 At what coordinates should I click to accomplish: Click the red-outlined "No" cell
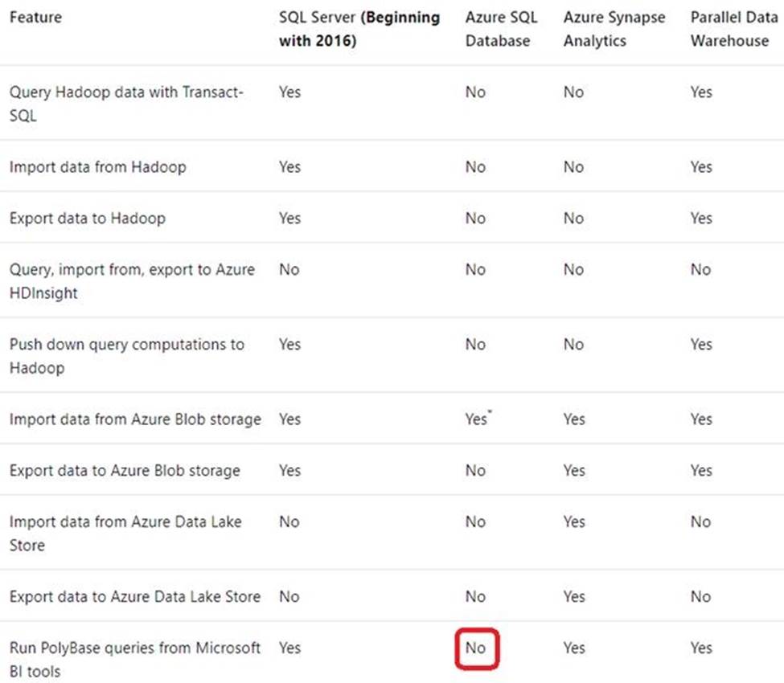[x=475, y=648]
